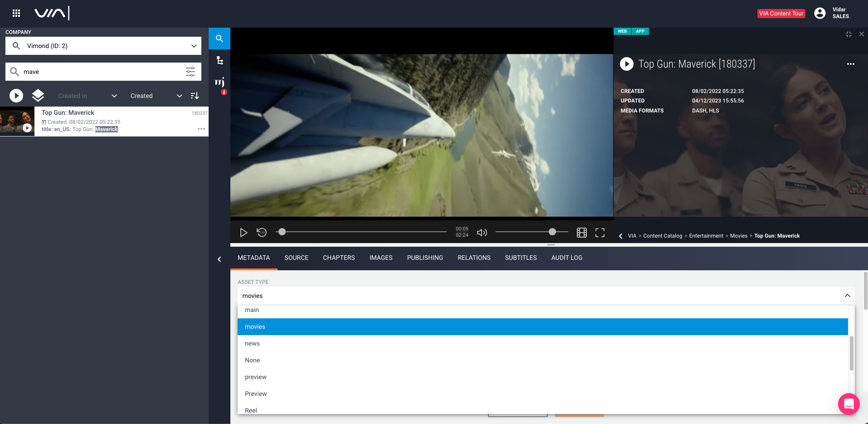The height and width of the screenshot is (424, 868).
Task: Open the jobs icon with red alert badge
Action: click(220, 83)
